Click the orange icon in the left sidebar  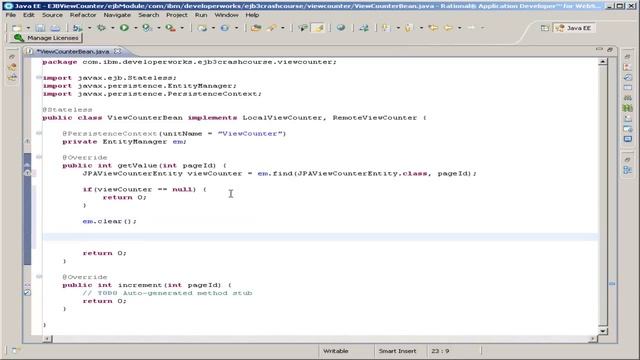pos(12,67)
